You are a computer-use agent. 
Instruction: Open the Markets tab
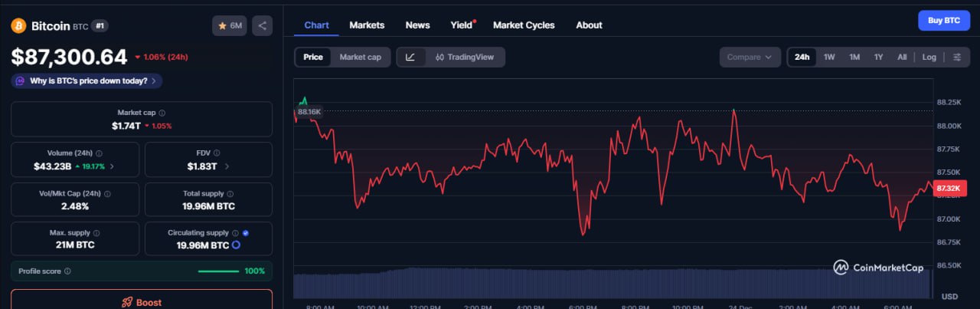[367, 25]
